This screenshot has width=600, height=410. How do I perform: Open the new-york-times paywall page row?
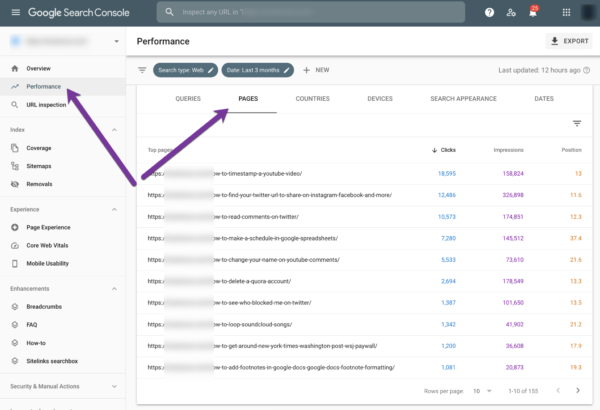pyautogui.click(x=365, y=346)
